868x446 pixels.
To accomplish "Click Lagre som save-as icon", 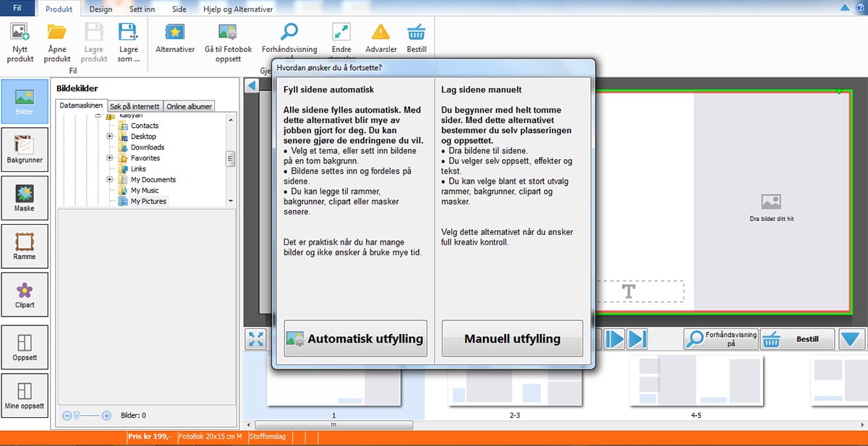I will 129,32.
